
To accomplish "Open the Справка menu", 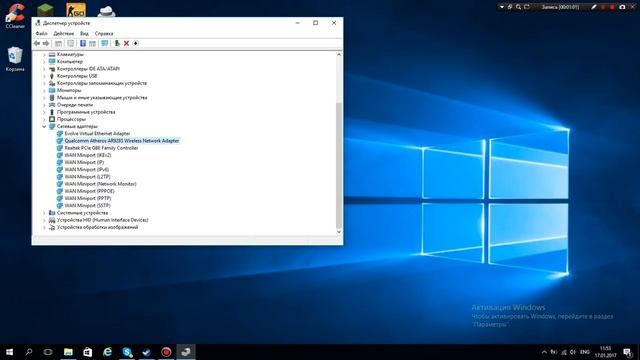I will click(104, 33).
